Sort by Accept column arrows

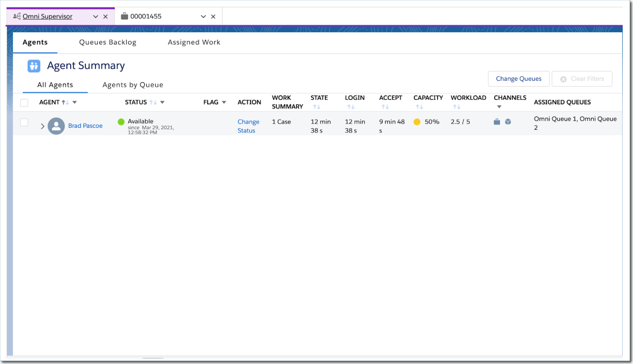point(385,107)
